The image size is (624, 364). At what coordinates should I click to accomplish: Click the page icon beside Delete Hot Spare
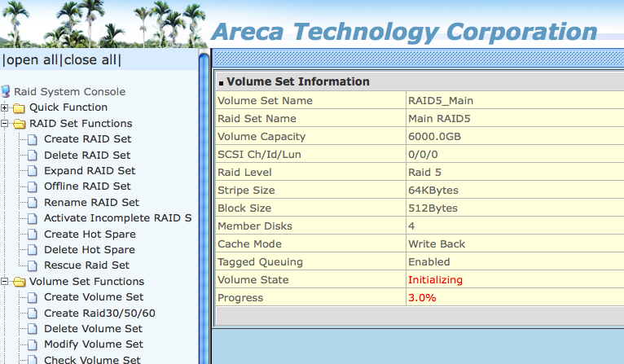pos(33,250)
